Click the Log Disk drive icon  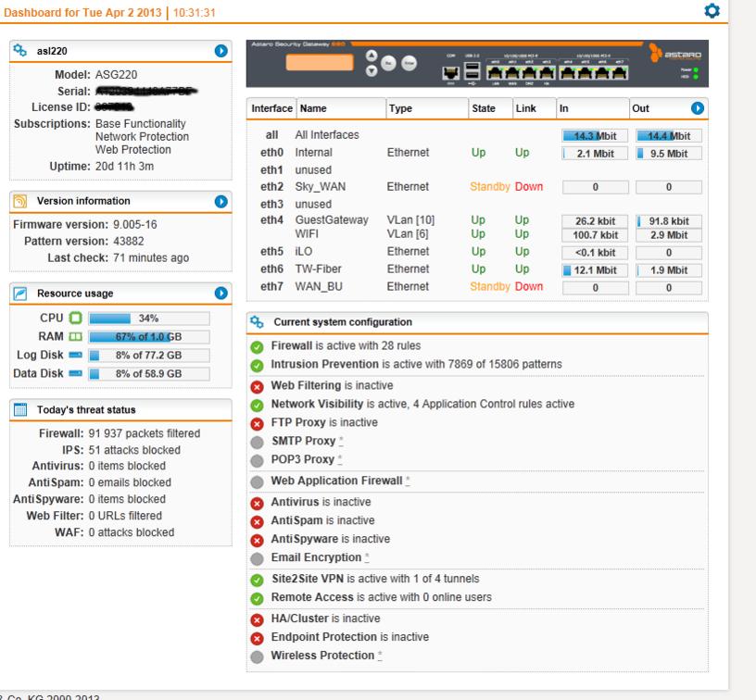tap(76, 355)
